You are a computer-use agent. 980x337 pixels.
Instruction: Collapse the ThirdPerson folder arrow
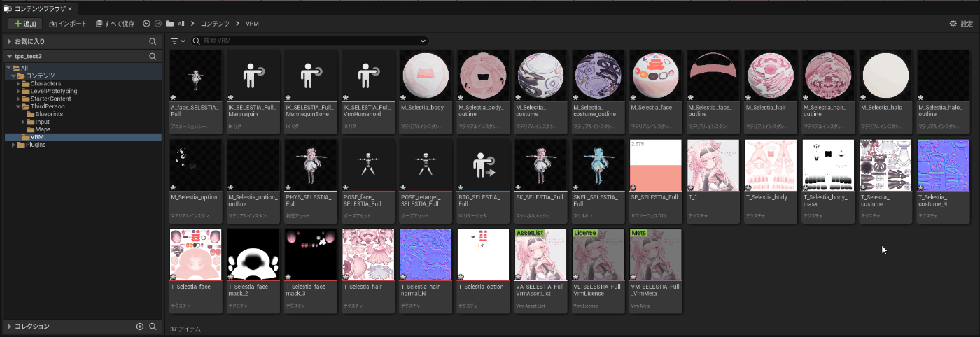tap(18, 106)
